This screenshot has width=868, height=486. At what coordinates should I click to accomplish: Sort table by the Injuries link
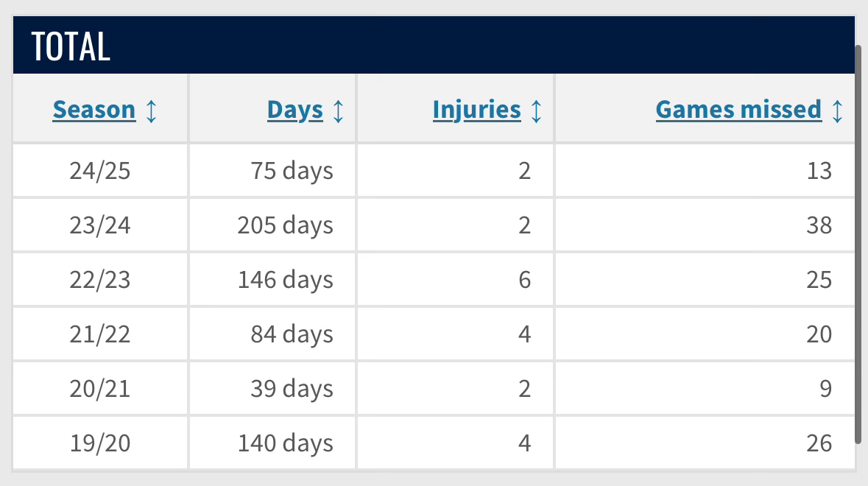tap(476, 110)
